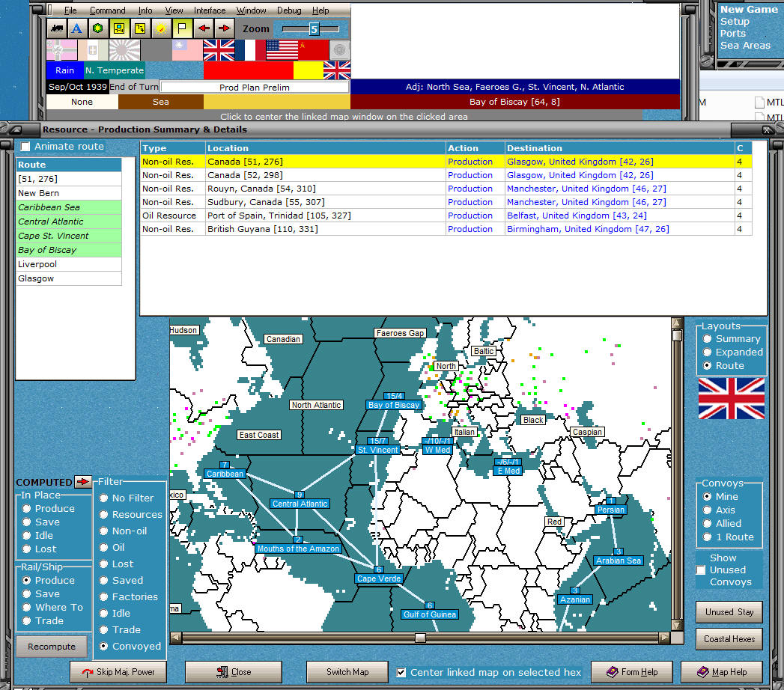The width and height of the screenshot is (784, 690).
Task: Click the white flag toolbar icon
Action: click(x=181, y=28)
